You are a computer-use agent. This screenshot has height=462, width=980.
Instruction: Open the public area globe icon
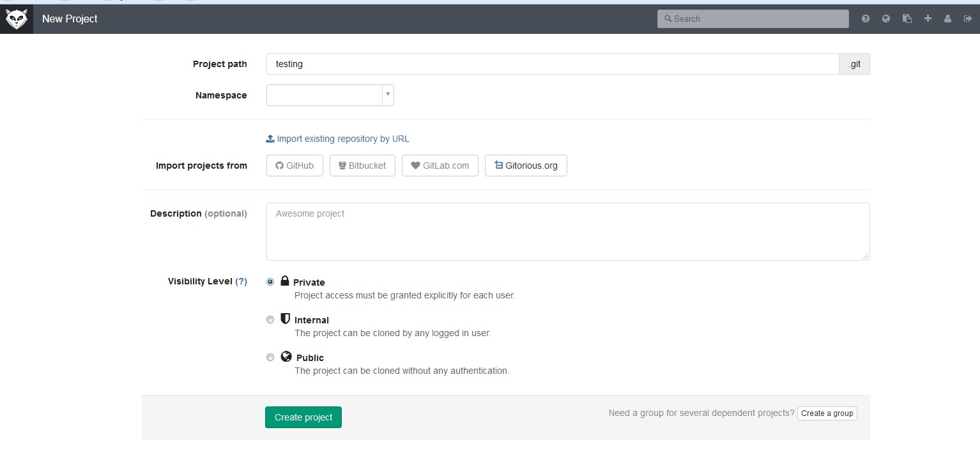(886, 19)
